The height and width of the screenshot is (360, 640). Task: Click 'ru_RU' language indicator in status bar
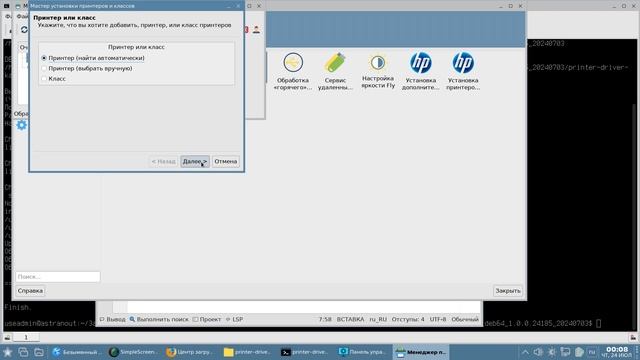pos(378,319)
